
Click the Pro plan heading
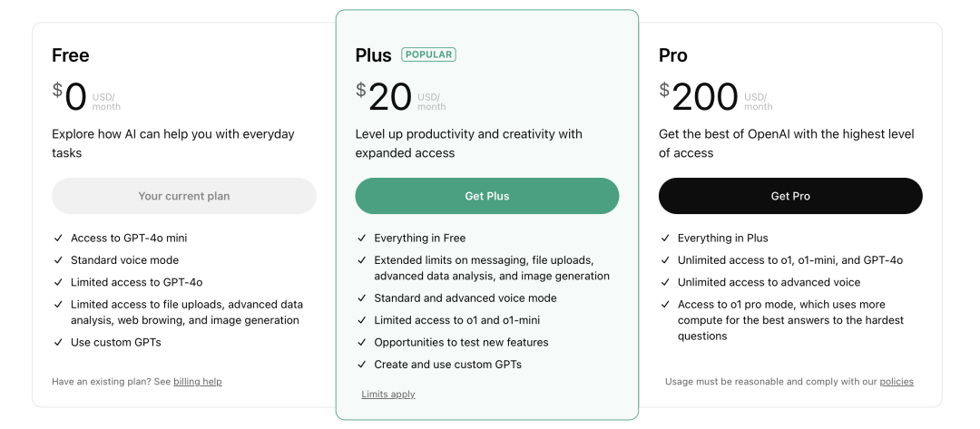pos(673,55)
